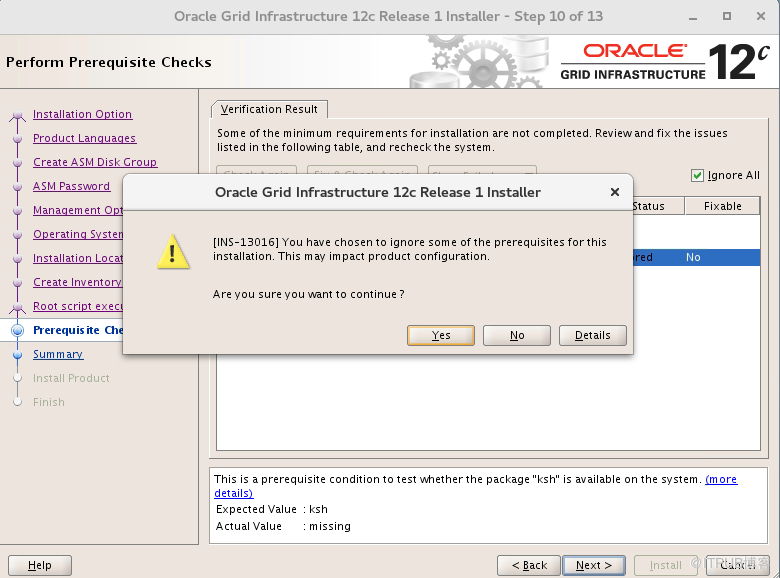Image resolution: width=780 pixels, height=578 pixels.
Task: Decline with the No button
Action: tap(517, 335)
